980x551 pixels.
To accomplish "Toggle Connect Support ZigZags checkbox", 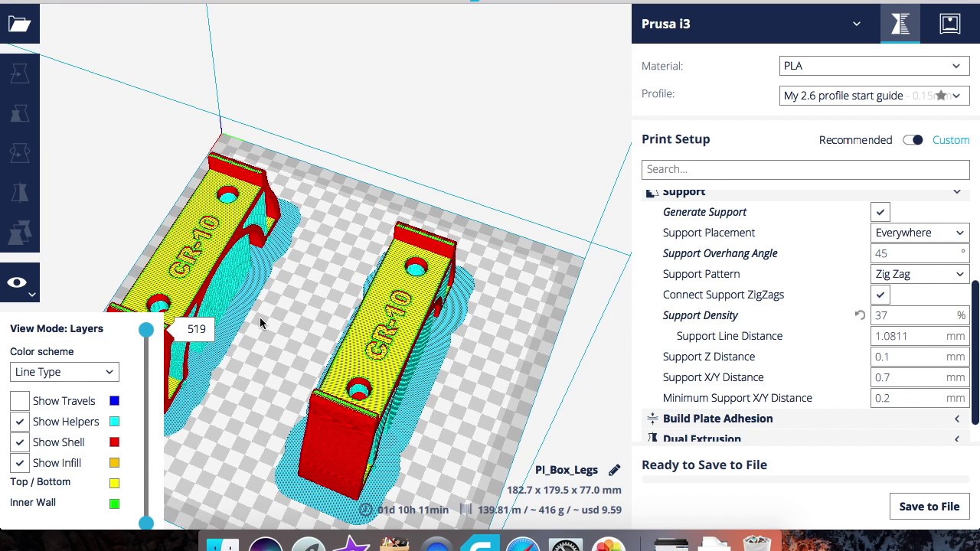I will (x=880, y=295).
